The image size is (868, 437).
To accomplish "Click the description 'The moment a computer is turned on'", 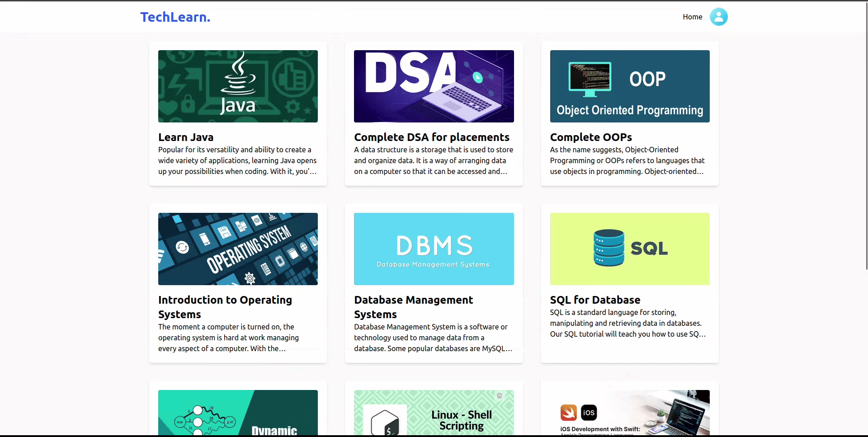I will click(x=229, y=338).
